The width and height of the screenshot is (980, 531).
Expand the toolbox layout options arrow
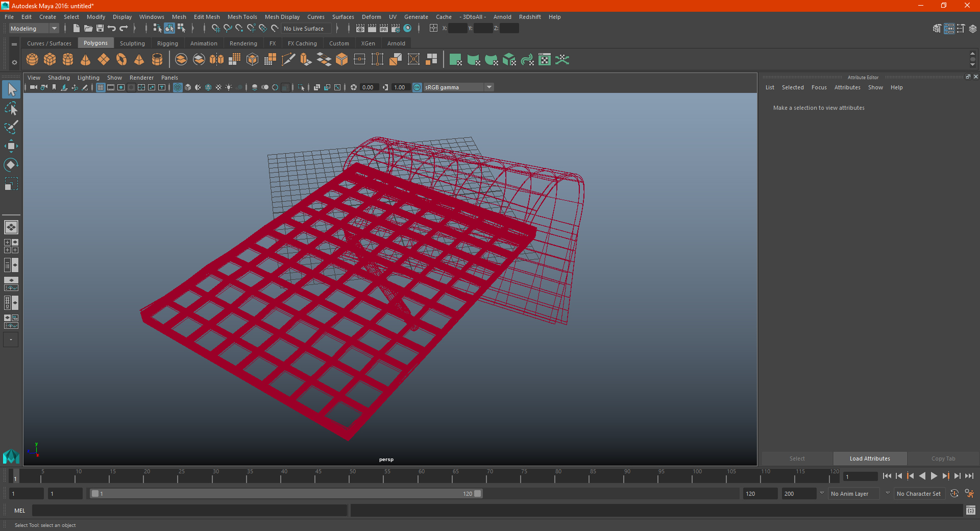(x=11, y=340)
